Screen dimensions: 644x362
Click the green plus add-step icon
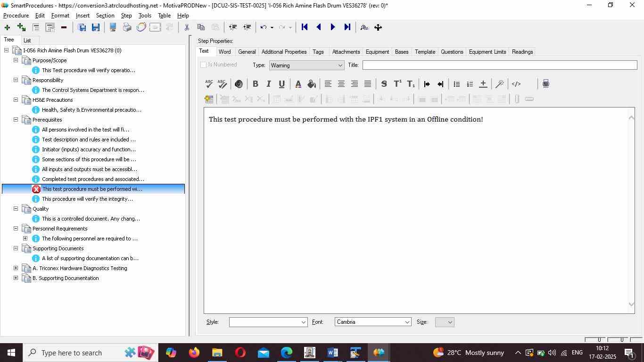pyautogui.click(x=7, y=27)
